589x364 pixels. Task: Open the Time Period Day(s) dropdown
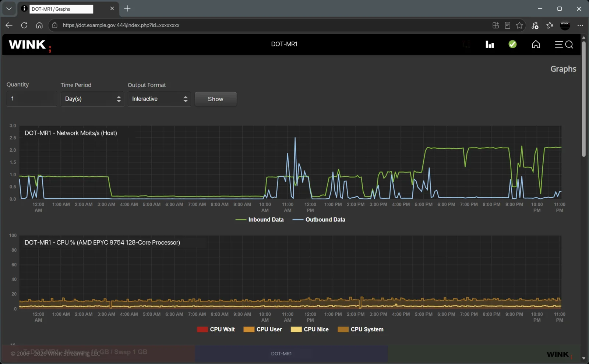click(x=92, y=99)
